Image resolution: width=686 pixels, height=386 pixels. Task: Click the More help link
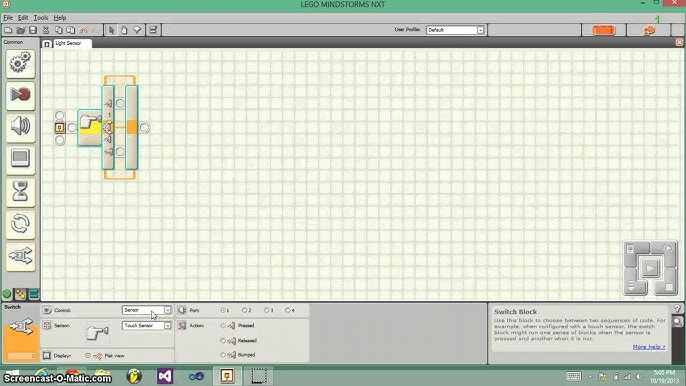pos(649,347)
